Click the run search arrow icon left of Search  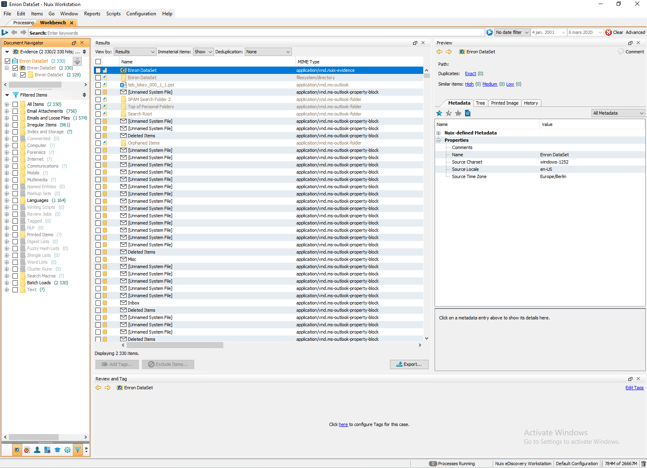coord(5,32)
